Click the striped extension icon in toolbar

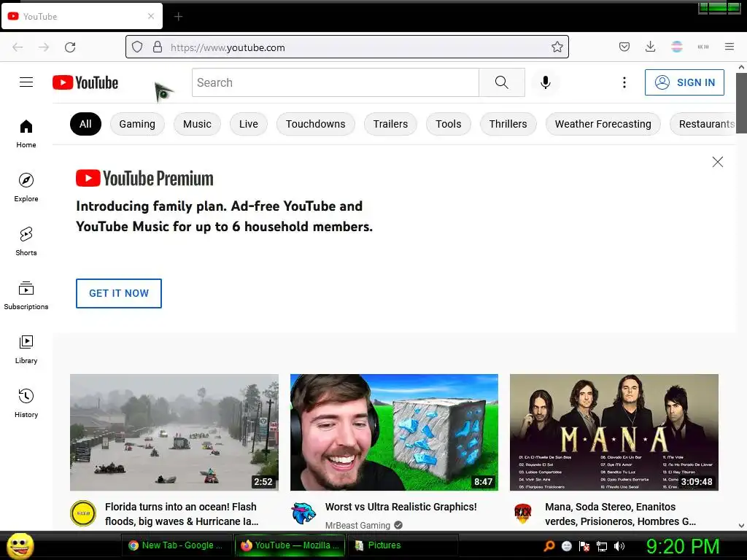coord(677,47)
